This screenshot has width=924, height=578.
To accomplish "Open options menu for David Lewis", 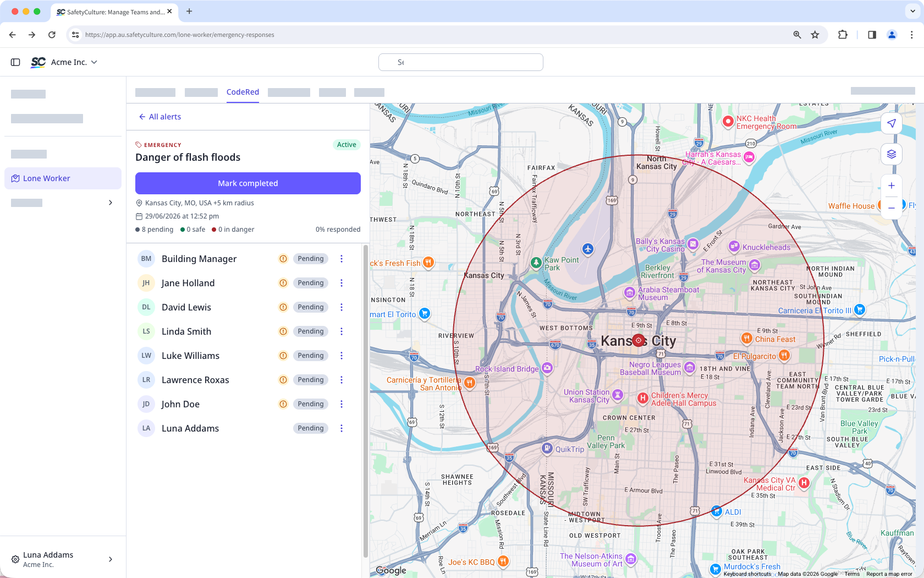I will [x=342, y=307].
